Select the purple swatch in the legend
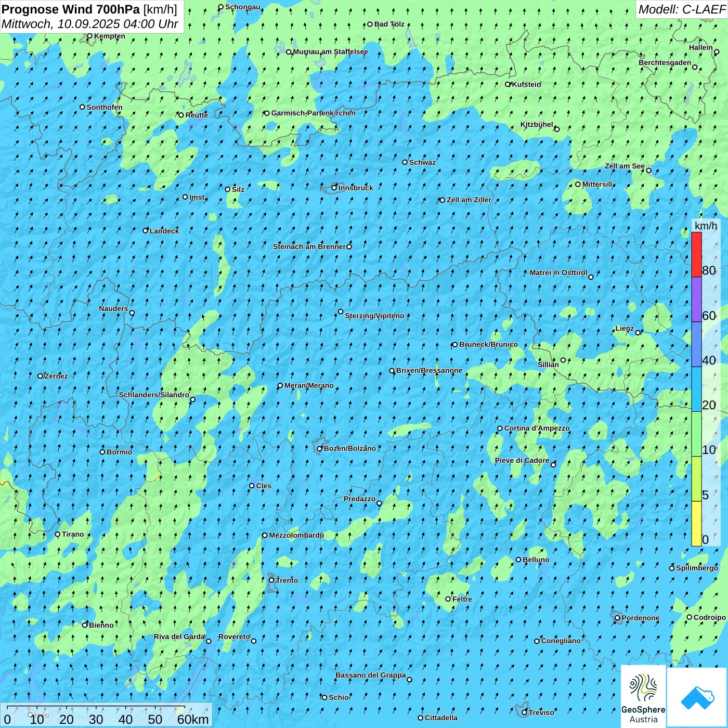The width and height of the screenshot is (728, 728). (696, 300)
